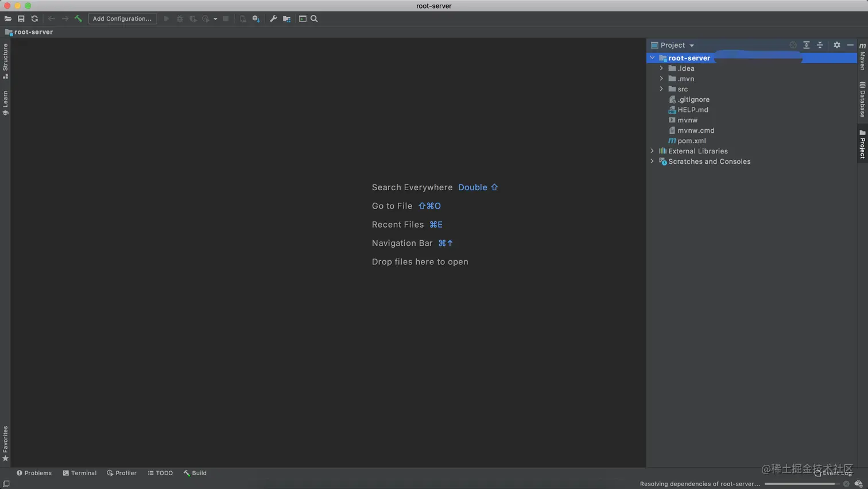Click the Forward navigation arrow
868x489 pixels.
(65, 19)
